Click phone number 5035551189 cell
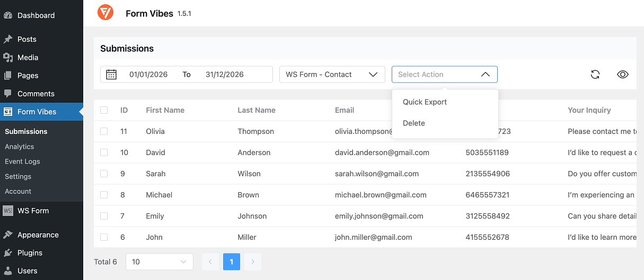This screenshot has width=644, height=280. tap(487, 152)
